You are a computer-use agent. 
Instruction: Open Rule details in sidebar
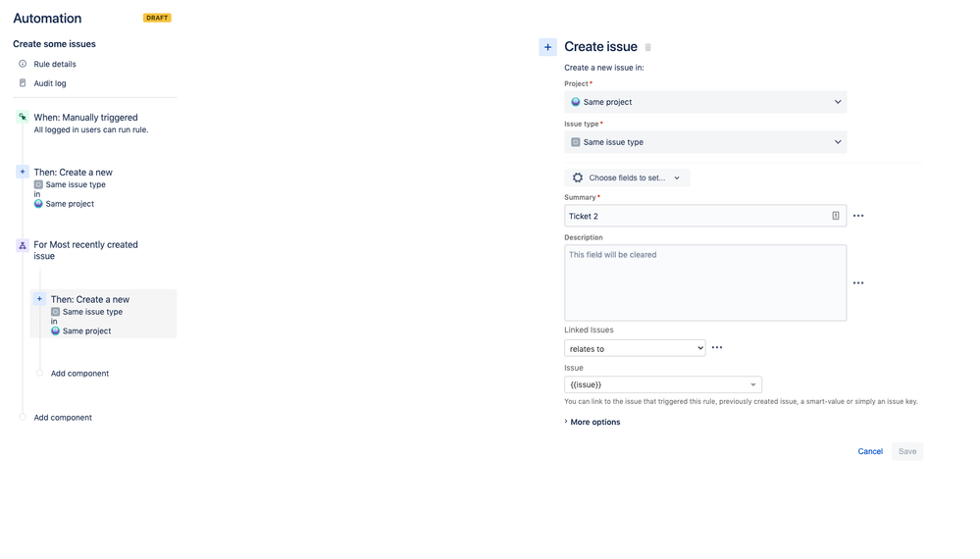[55, 64]
